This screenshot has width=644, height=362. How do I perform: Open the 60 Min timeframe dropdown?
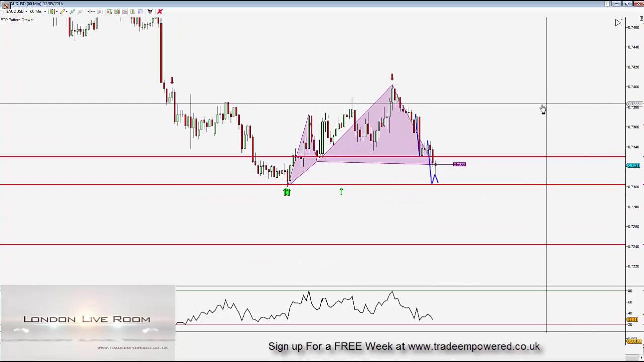[x=38, y=11]
